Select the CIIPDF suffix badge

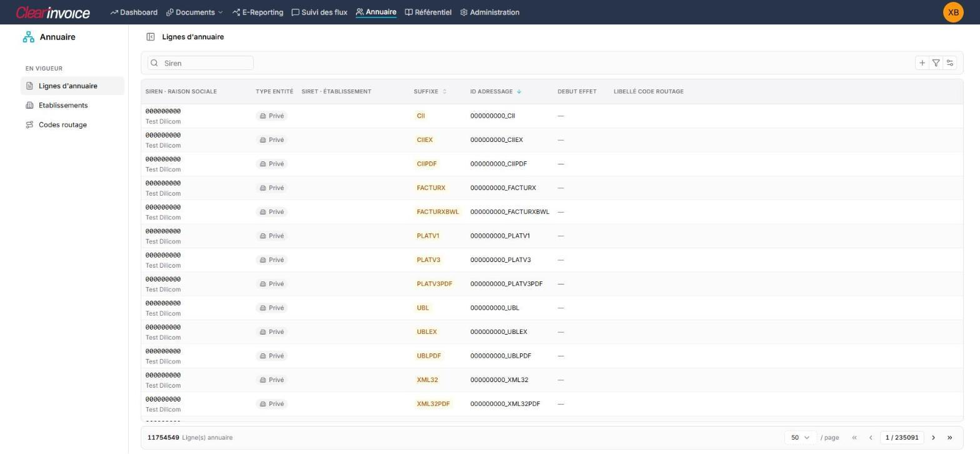tap(427, 164)
